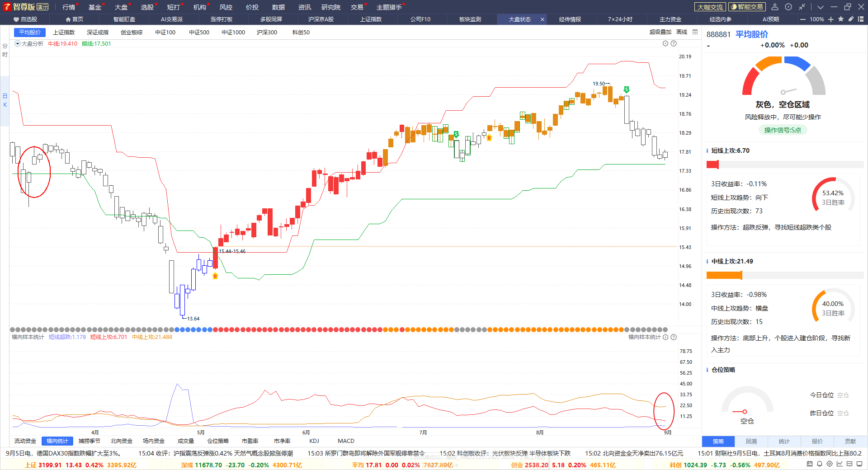
Task: Open 横向样本统计 settings hexagon icon
Action: click(665, 337)
